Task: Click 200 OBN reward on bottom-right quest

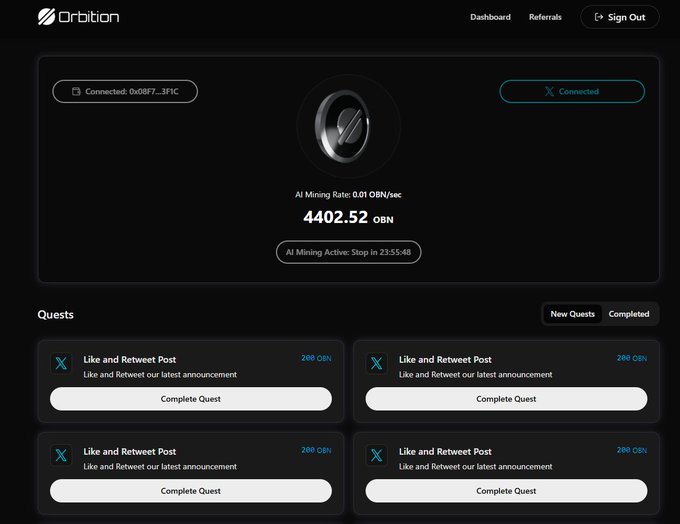Action: tap(632, 450)
